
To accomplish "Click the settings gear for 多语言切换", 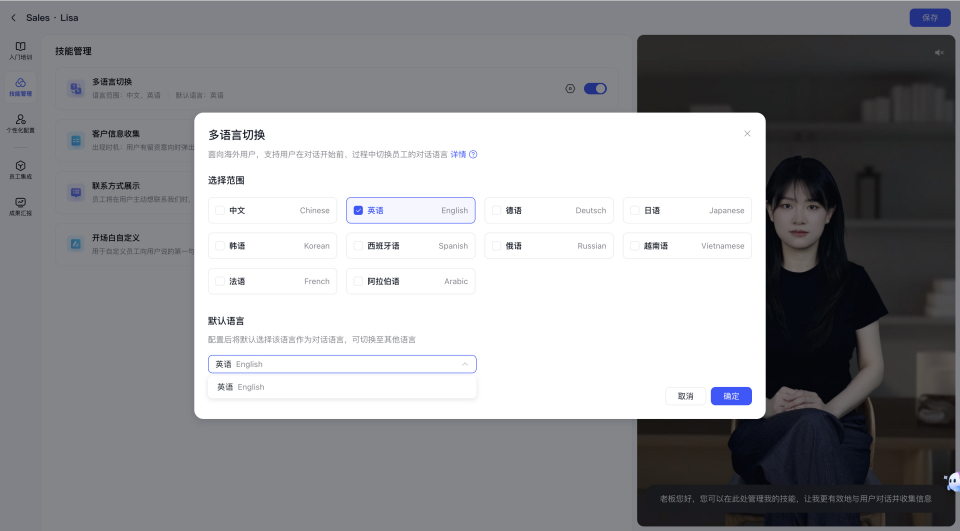I will (570, 88).
